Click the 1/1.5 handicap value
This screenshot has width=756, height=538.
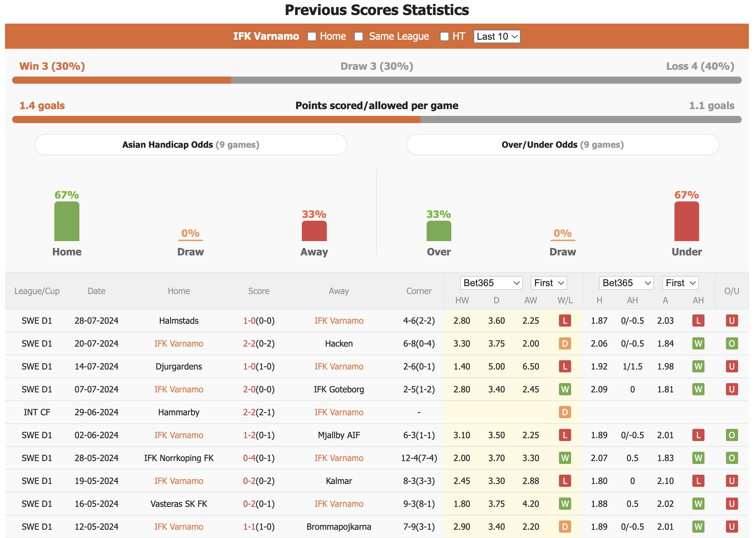(x=632, y=366)
